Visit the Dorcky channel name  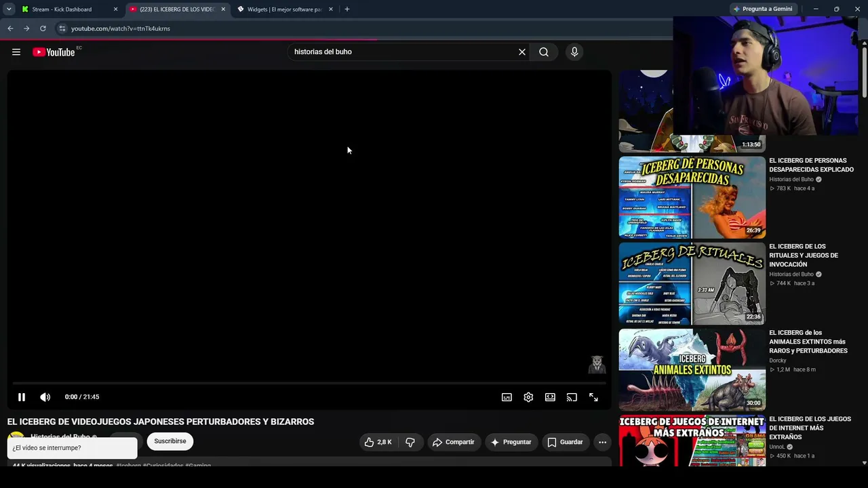click(x=778, y=361)
